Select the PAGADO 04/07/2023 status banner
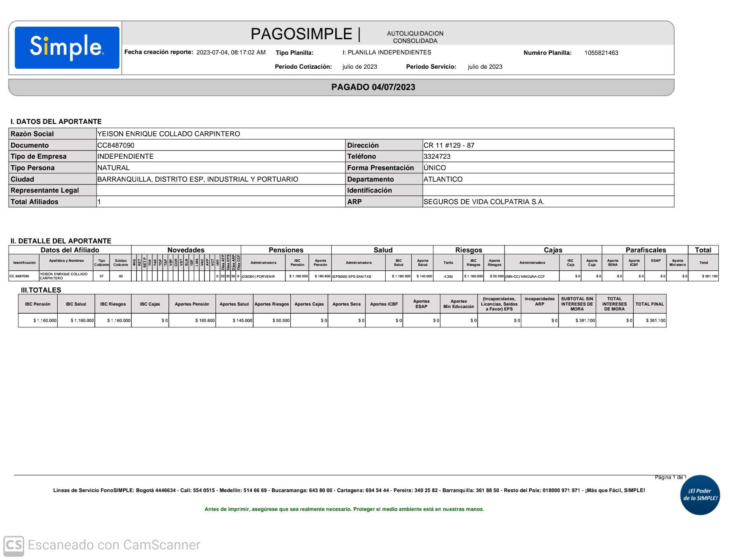The image size is (736, 560). [x=373, y=87]
